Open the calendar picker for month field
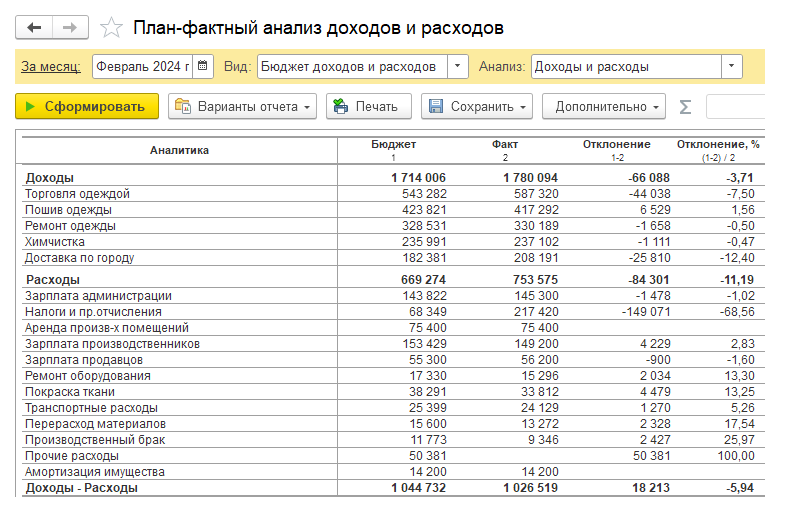Screen dimensions: 800x512 pos(203,66)
